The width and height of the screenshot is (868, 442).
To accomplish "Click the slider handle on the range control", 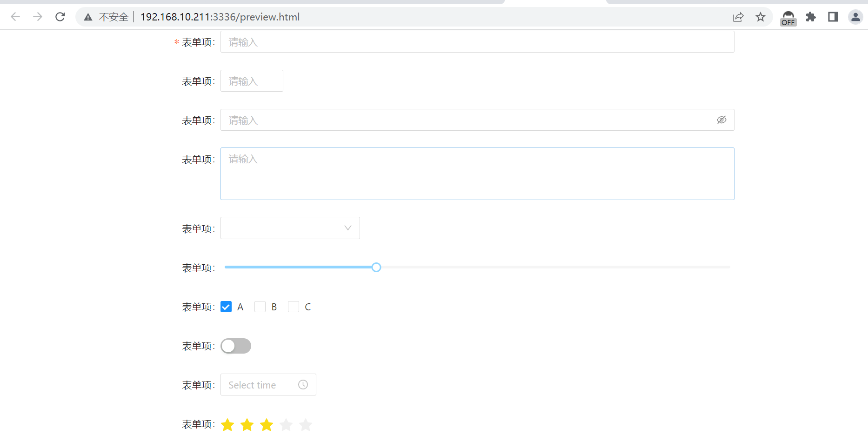I will click(x=376, y=267).
